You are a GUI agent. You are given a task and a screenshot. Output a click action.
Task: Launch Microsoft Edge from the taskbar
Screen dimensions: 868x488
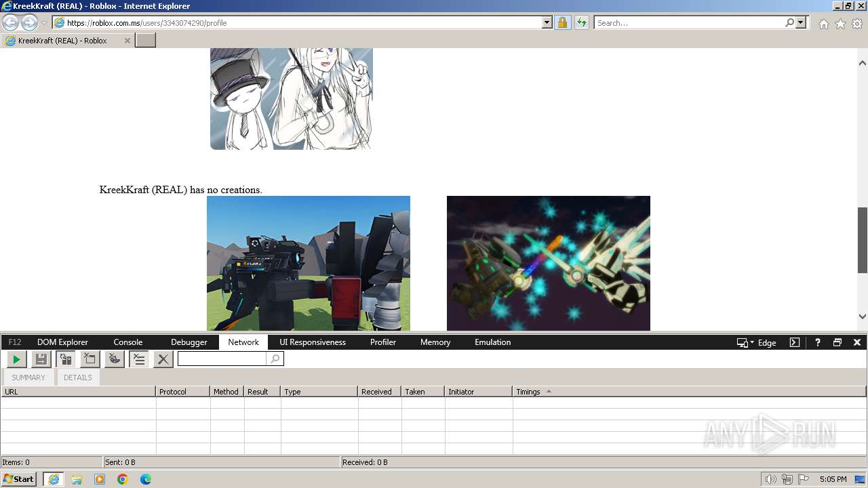[146, 479]
